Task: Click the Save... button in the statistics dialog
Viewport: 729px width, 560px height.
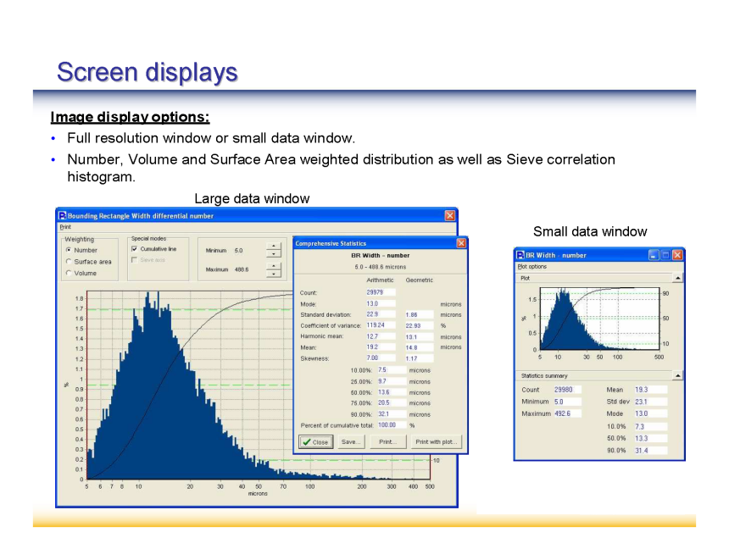Action: [x=351, y=442]
